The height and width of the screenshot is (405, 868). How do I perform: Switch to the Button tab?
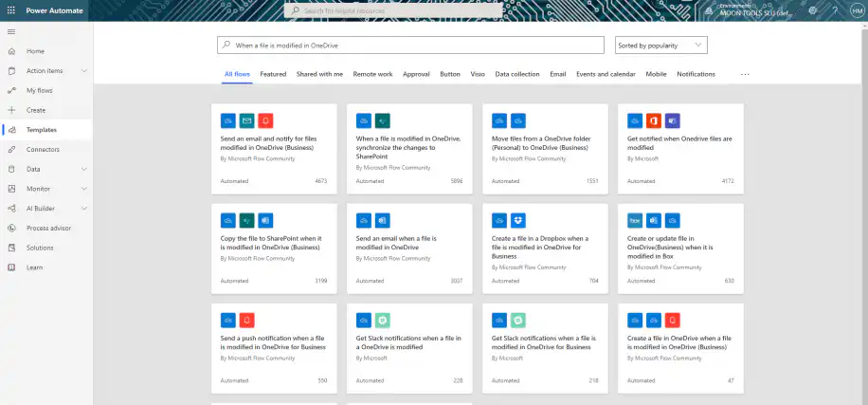pos(450,74)
